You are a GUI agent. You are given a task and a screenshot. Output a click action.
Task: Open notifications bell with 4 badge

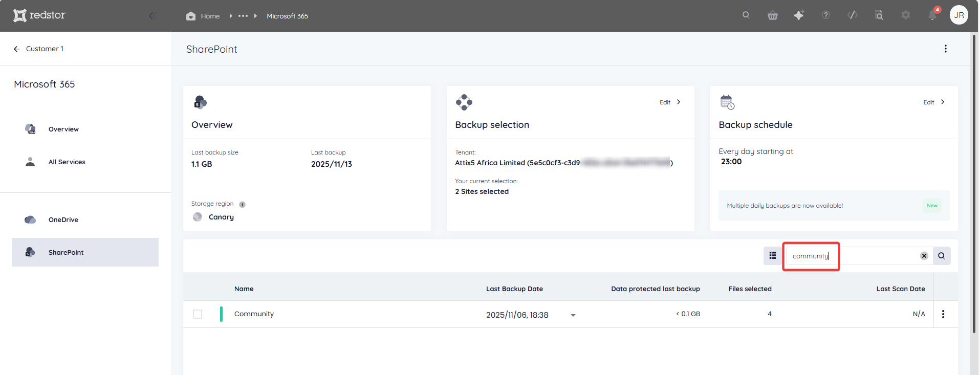[933, 14]
